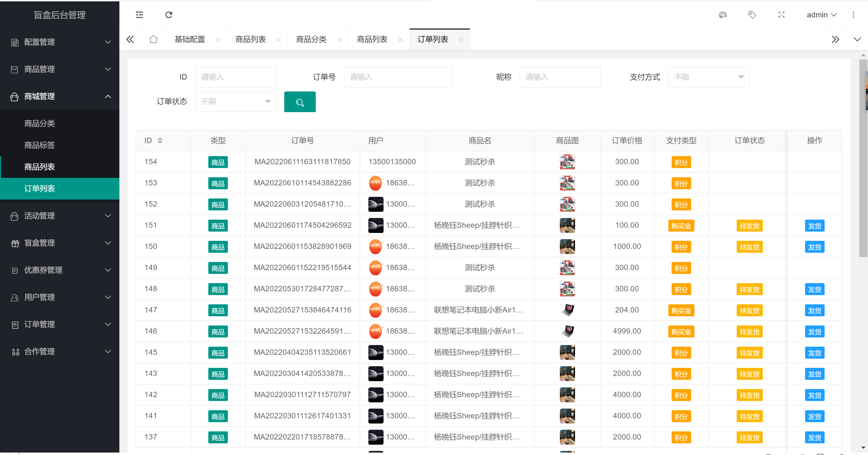The width and height of the screenshot is (868, 455).
Task: Click the refresh icon in top toolbar
Action: (x=168, y=15)
